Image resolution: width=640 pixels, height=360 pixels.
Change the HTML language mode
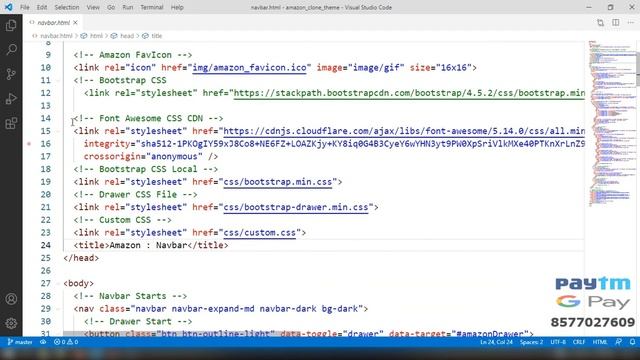[x=600, y=342]
